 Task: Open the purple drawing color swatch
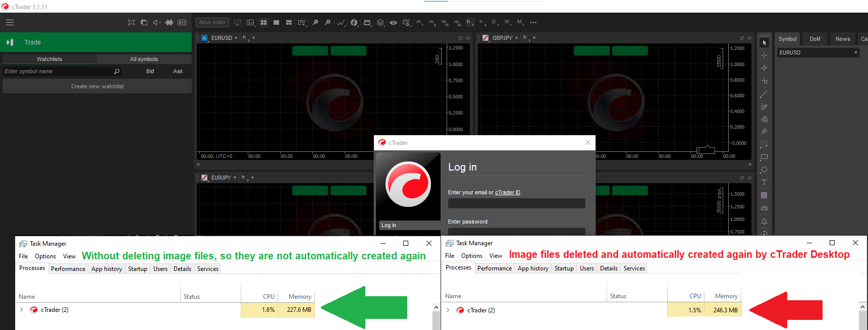(x=764, y=195)
